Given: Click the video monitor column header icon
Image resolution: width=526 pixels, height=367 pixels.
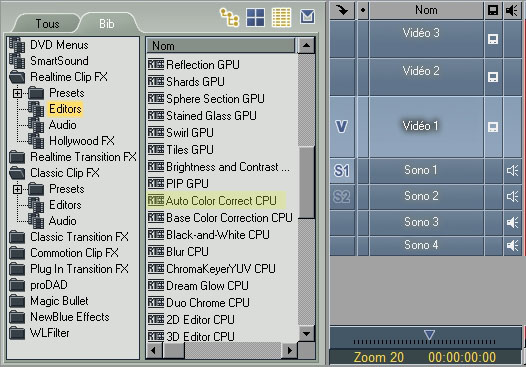Looking at the screenshot, I should [x=493, y=10].
